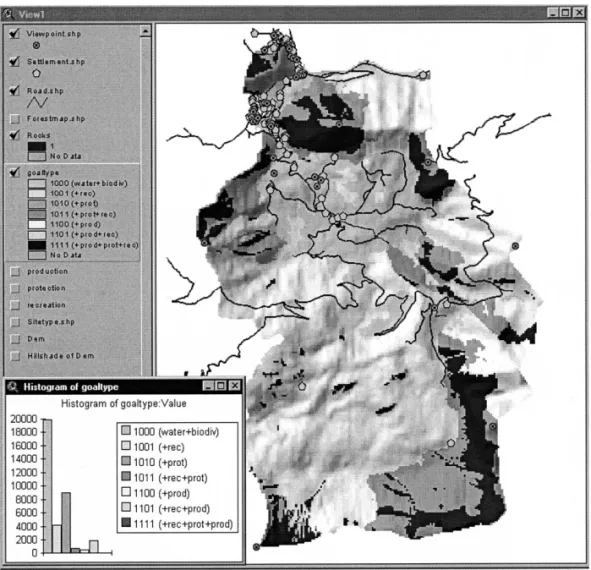This screenshot has width=591, height=570.
Task: Click the 1100 (+prod) swatch in table of contents
Action: click(37, 224)
